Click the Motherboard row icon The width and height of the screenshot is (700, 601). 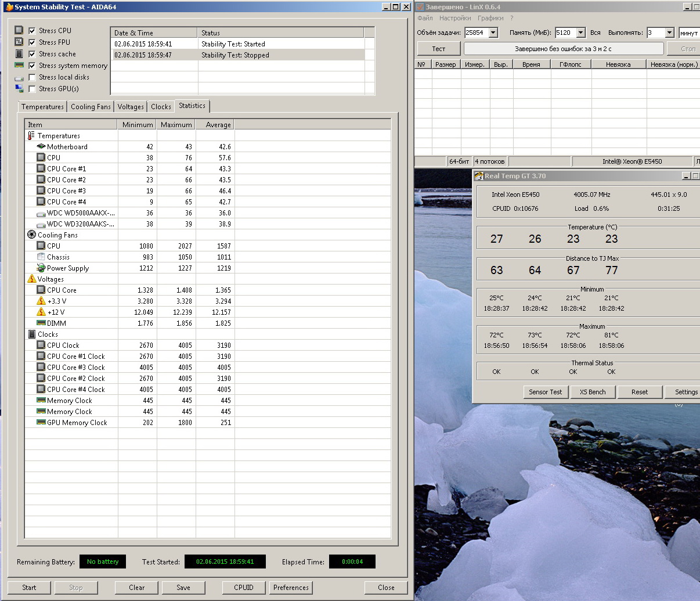tap(41, 146)
